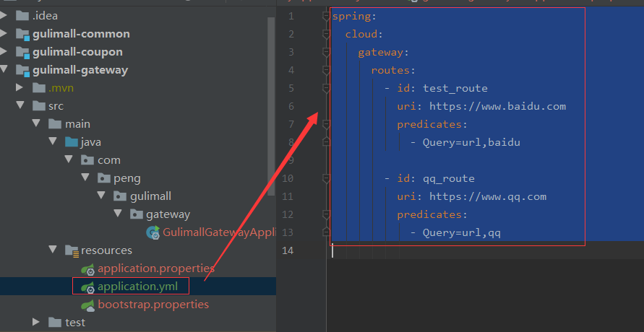The height and width of the screenshot is (332, 644).
Task: Click the main folder icon
Action: (55, 124)
